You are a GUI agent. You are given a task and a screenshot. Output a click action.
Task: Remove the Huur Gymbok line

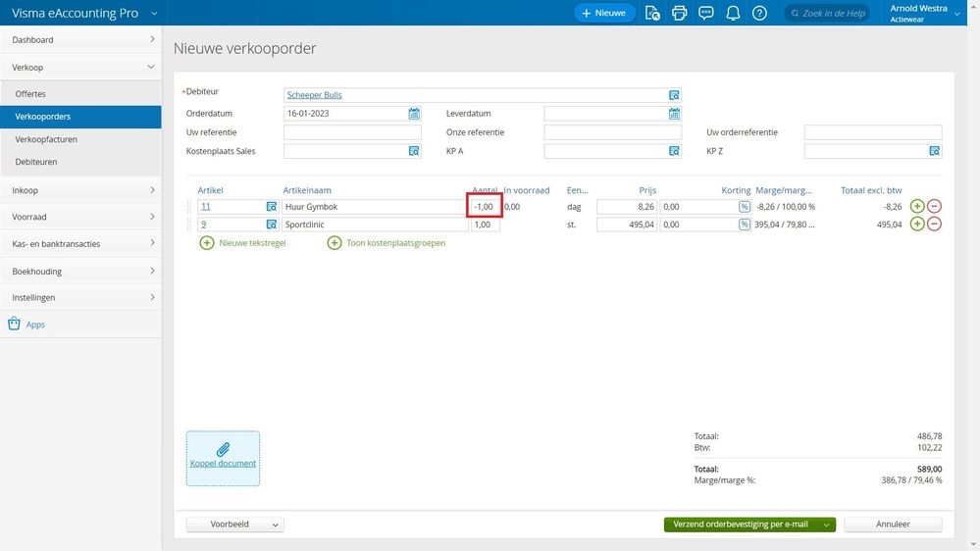934,206
